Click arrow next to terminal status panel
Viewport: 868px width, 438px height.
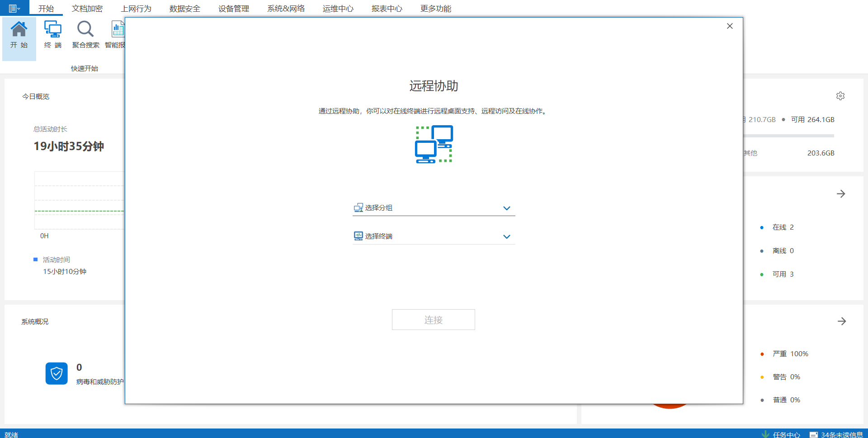[x=841, y=194]
